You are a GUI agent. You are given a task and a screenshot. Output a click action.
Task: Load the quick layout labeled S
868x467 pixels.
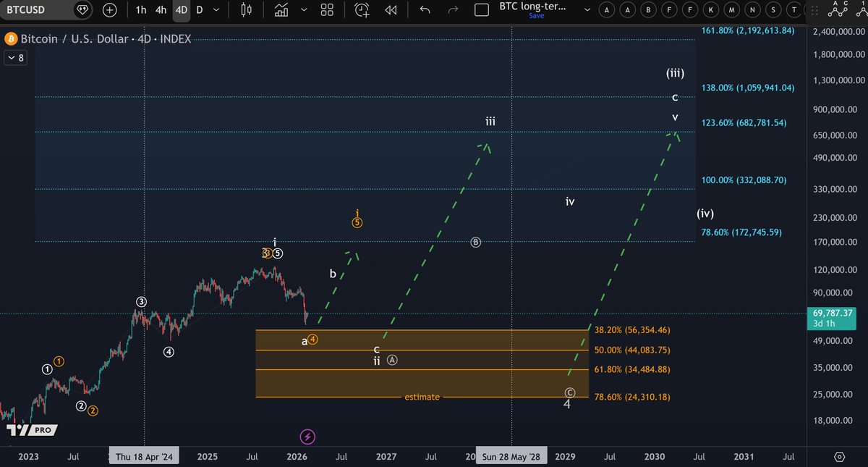point(775,10)
